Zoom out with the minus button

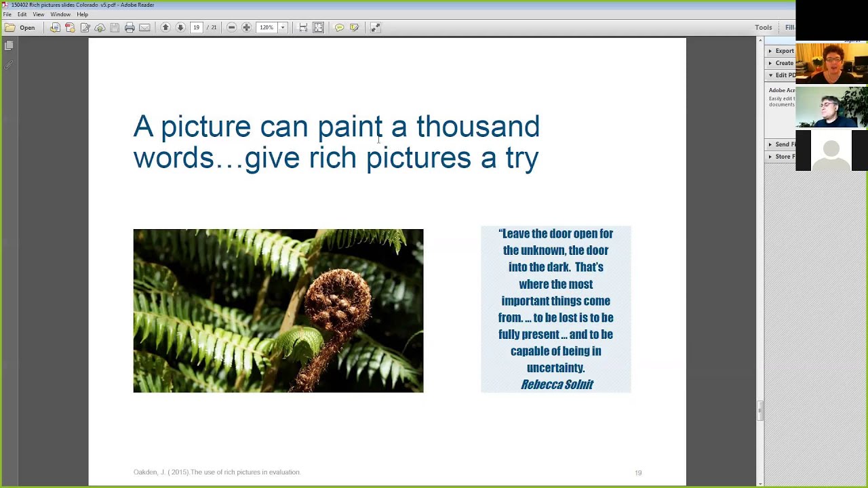231,28
